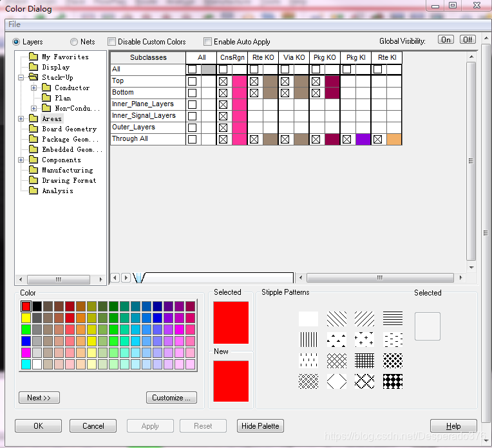Image resolution: width=492 pixels, height=448 pixels.
Task: Expand the Components tree node
Action: 21,160
